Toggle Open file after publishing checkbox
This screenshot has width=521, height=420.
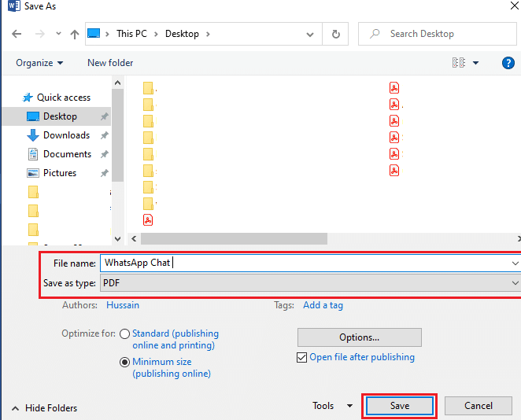[302, 357]
